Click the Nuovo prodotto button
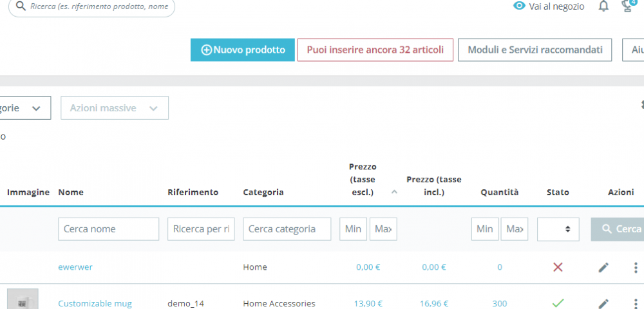 point(243,50)
